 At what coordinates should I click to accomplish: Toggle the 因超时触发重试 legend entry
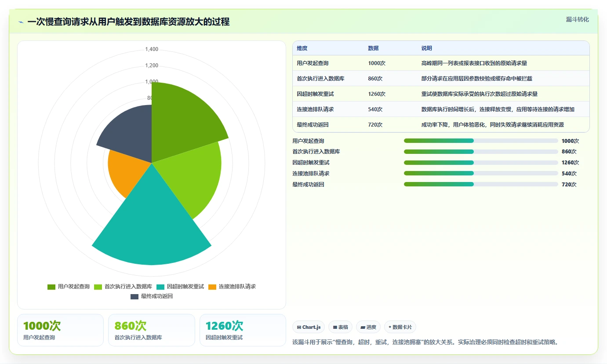pyautogui.click(x=180, y=287)
